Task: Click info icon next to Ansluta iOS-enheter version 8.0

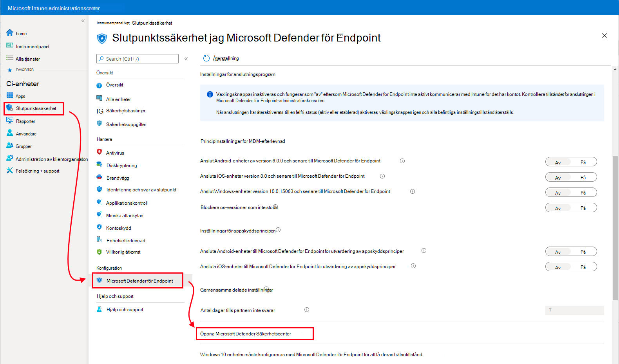Action: pos(382,176)
